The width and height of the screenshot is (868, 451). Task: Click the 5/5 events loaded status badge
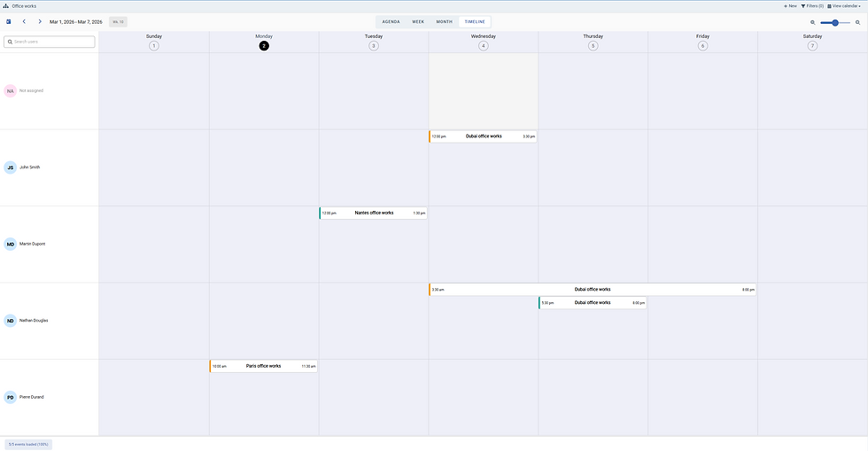point(28,444)
